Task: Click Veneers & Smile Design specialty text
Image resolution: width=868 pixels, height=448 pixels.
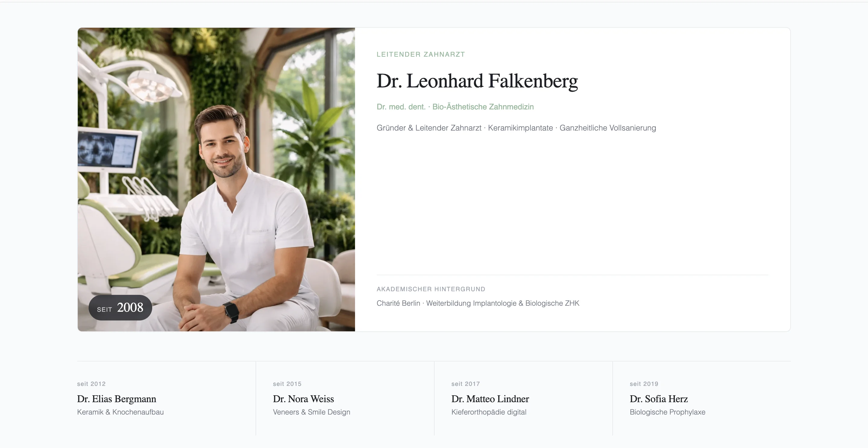Action: click(x=311, y=412)
